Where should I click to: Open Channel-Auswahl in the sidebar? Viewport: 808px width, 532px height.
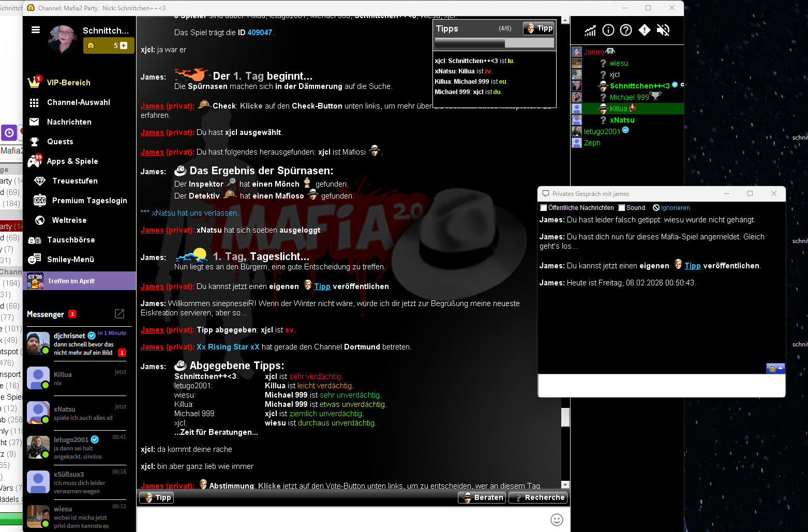pyautogui.click(x=78, y=102)
